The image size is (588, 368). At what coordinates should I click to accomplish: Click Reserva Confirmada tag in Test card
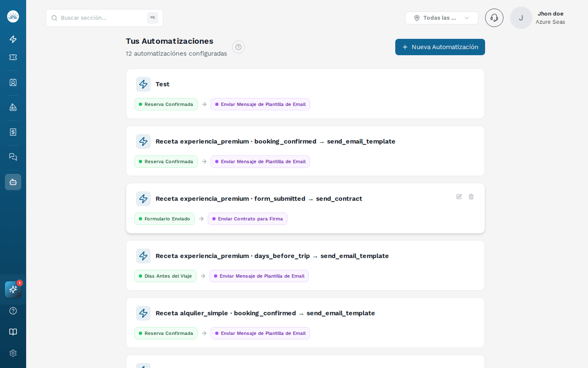(166, 104)
